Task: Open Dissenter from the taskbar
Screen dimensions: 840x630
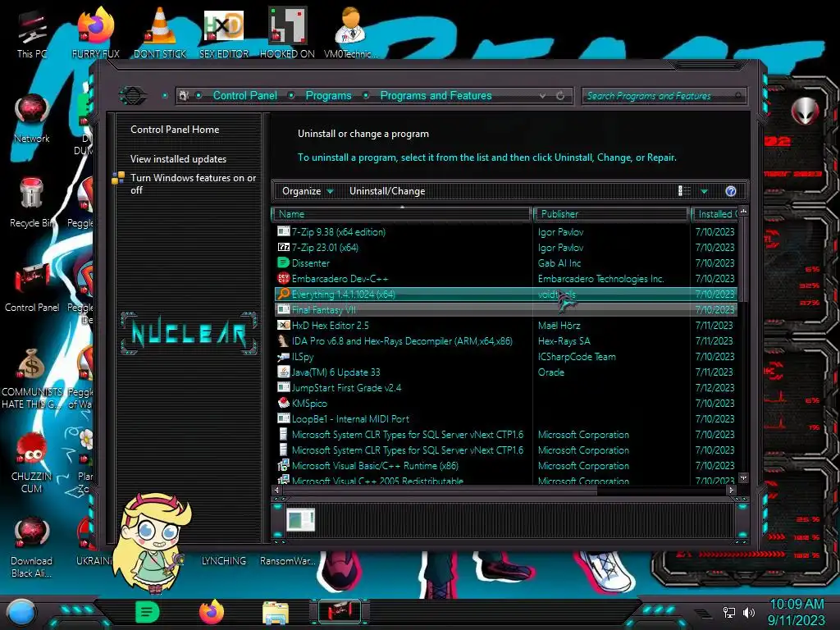Action: 148,612
